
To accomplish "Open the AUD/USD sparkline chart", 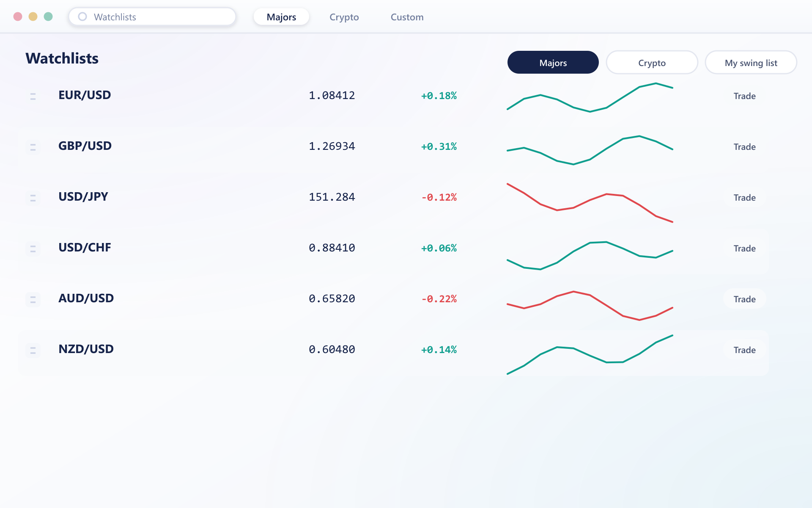I will (x=590, y=306).
